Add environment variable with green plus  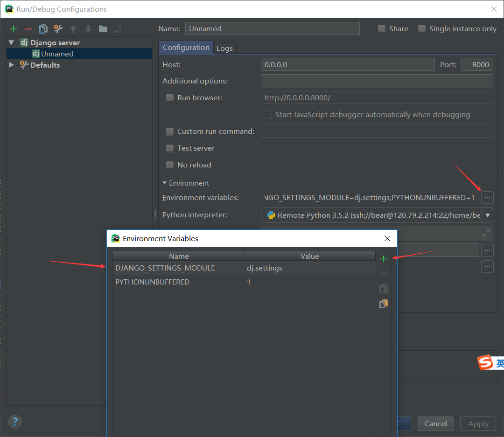coord(384,259)
